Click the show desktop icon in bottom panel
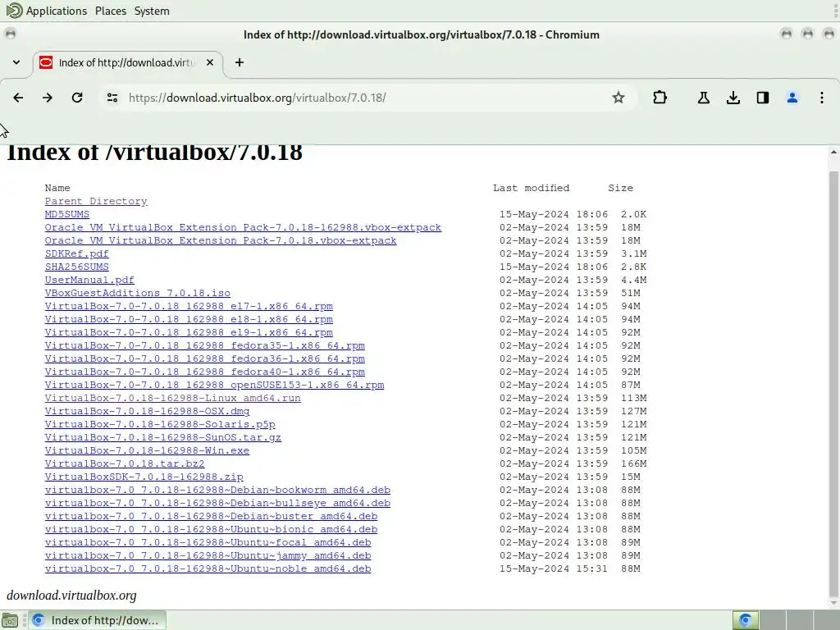This screenshot has width=840, height=630. (10, 620)
